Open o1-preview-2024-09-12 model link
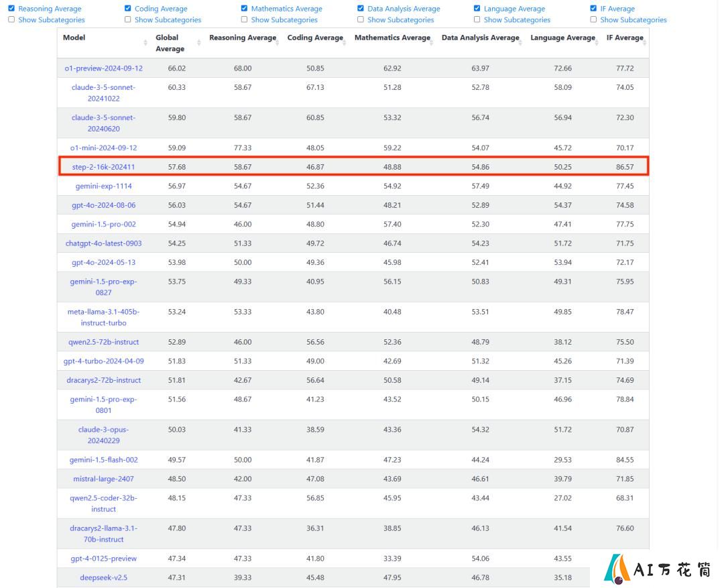The width and height of the screenshot is (724, 588). coord(103,68)
